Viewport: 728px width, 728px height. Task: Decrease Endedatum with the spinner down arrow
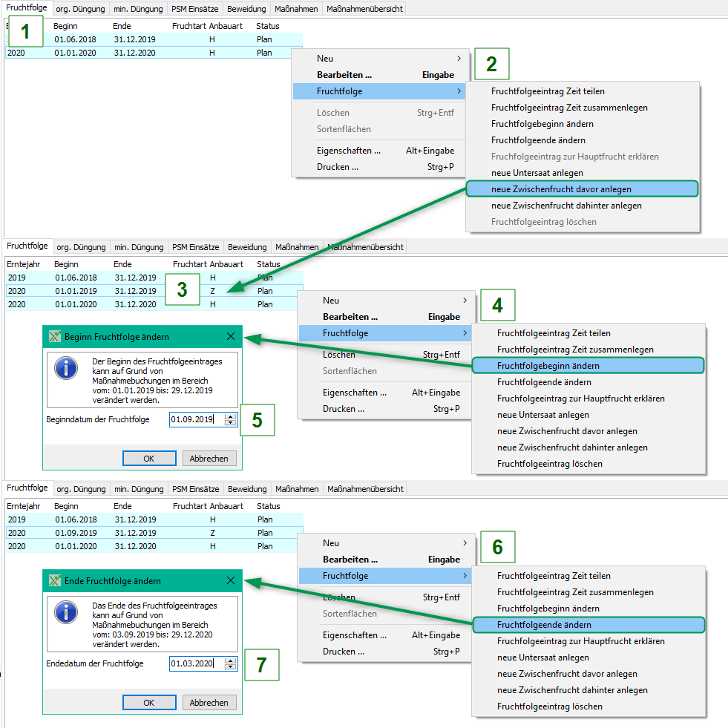tap(230, 667)
